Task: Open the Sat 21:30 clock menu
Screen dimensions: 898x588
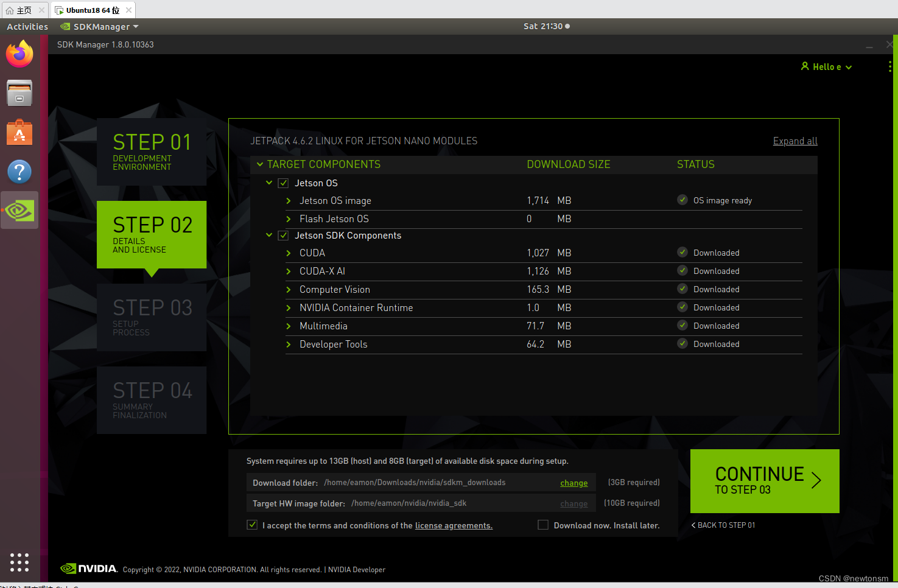Action: tap(547, 26)
